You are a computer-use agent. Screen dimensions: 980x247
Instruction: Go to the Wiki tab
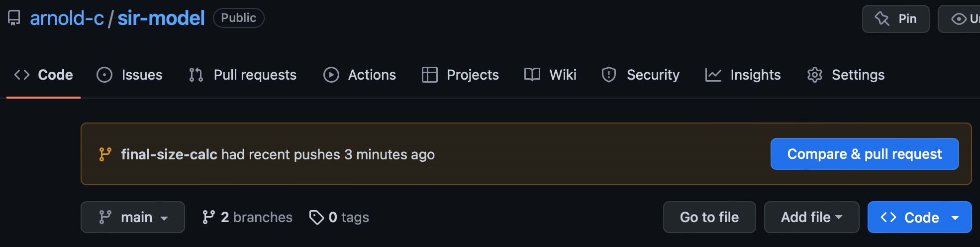click(x=551, y=75)
